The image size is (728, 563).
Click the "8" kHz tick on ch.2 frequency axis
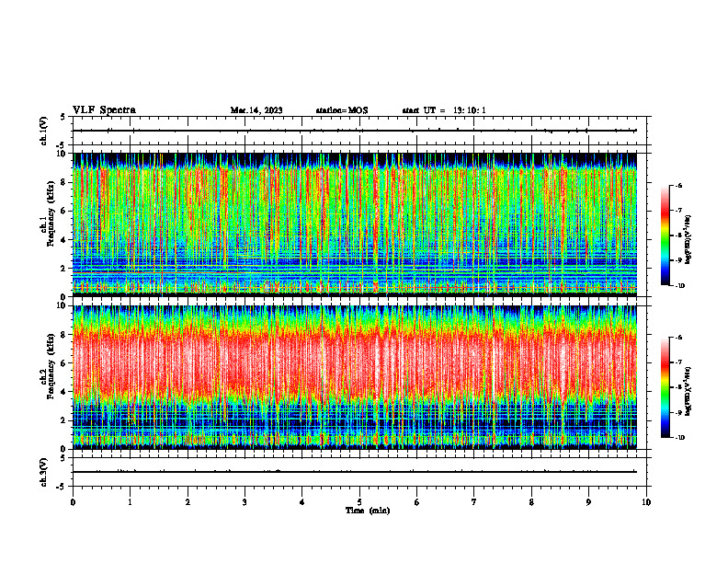tap(64, 335)
